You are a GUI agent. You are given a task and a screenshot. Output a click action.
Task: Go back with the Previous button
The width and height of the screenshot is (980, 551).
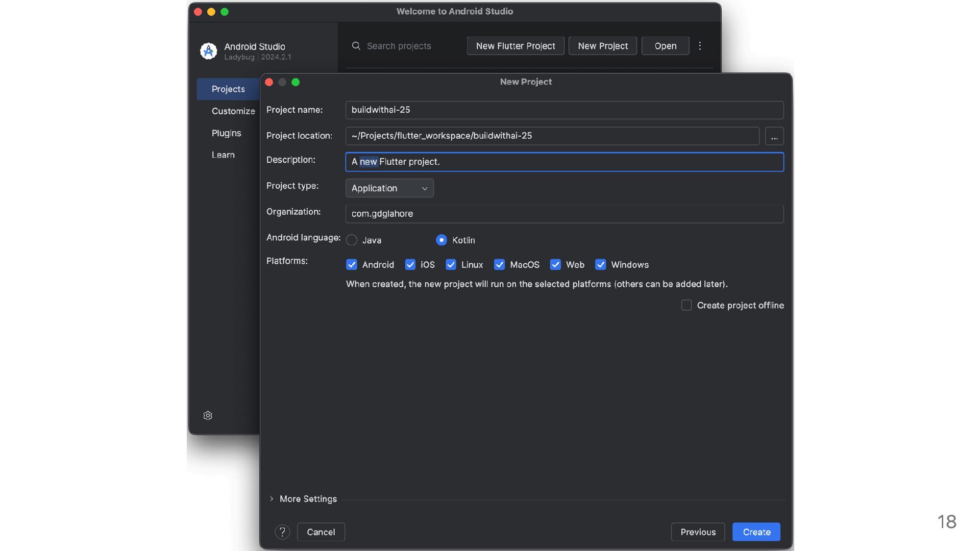click(698, 532)
